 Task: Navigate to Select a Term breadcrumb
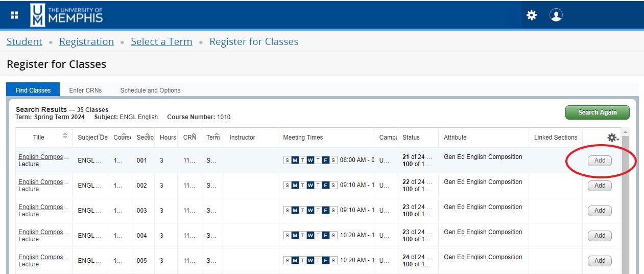161,42
